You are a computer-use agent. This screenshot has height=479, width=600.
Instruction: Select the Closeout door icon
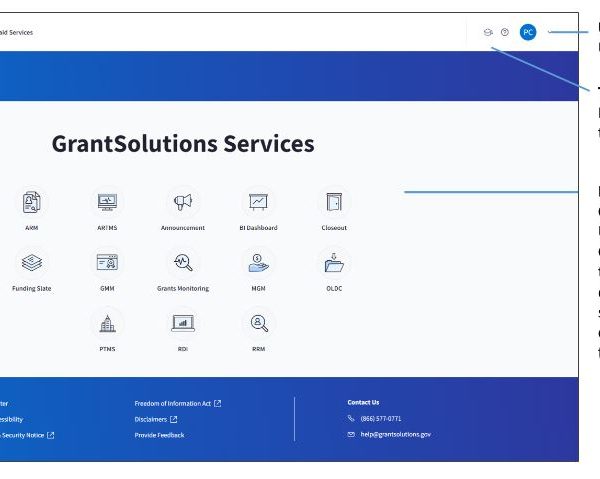pos(334,203)
